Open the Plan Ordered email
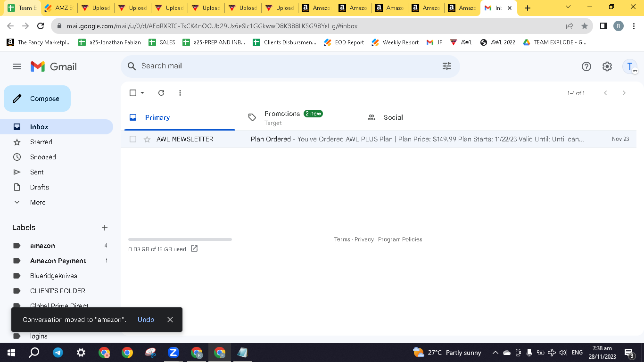The height and width of the screenshot is (362, 644). pos(378,139)
